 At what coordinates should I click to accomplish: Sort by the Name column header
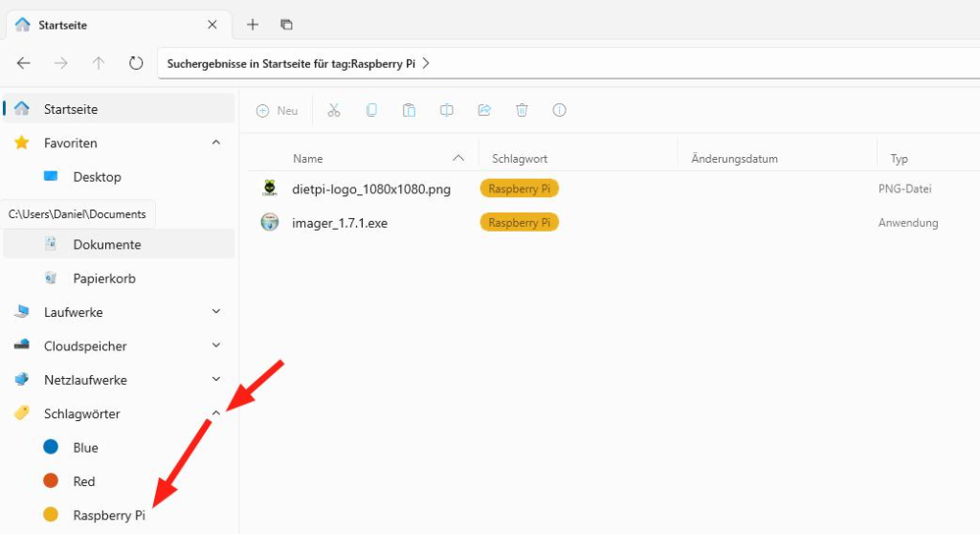pos(308,159)
